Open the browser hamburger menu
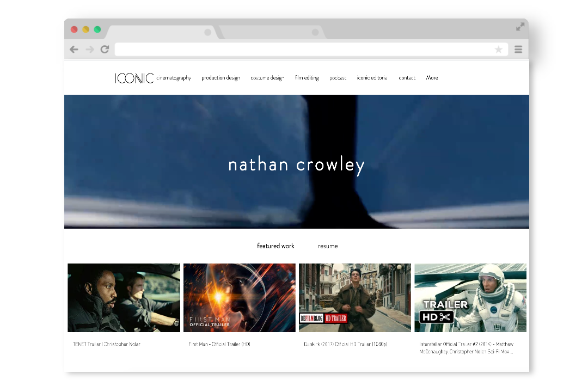The image size is (588, 392). click(518, 50)
